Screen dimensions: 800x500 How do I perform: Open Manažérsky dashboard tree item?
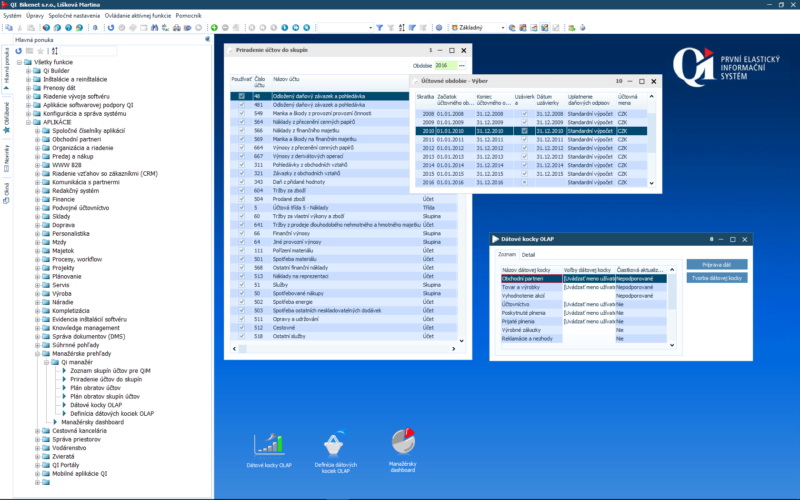(x=92, y=422)
